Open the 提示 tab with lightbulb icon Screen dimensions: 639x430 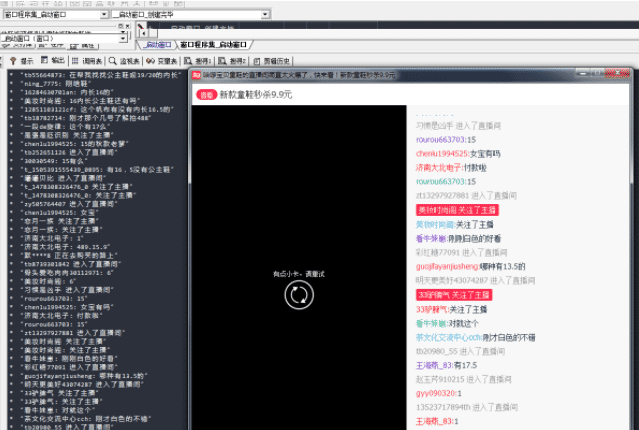pyautogui.click(x=22, y=61)
